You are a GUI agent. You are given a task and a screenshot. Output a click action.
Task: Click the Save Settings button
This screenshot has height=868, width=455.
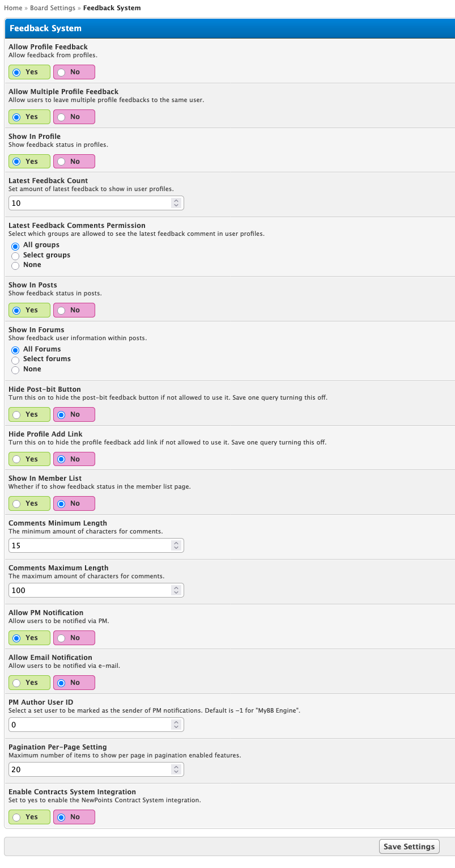click(409, 846)
